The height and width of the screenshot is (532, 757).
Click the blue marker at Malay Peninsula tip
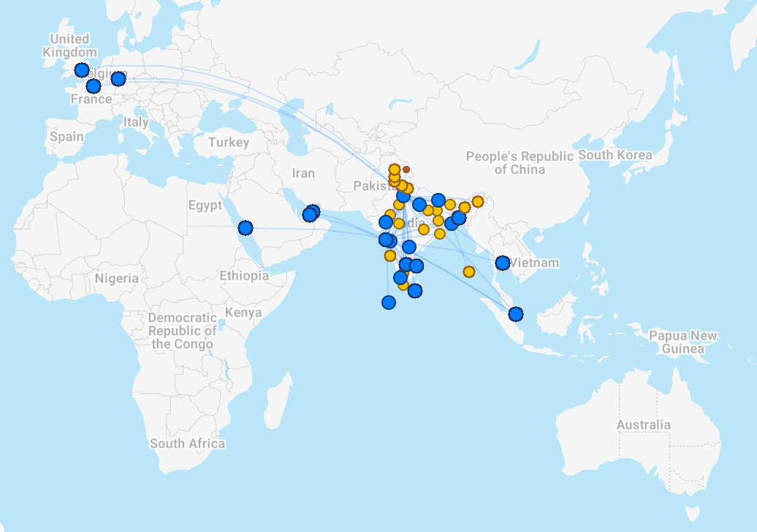pyautogui.click(x=516, y=314)
